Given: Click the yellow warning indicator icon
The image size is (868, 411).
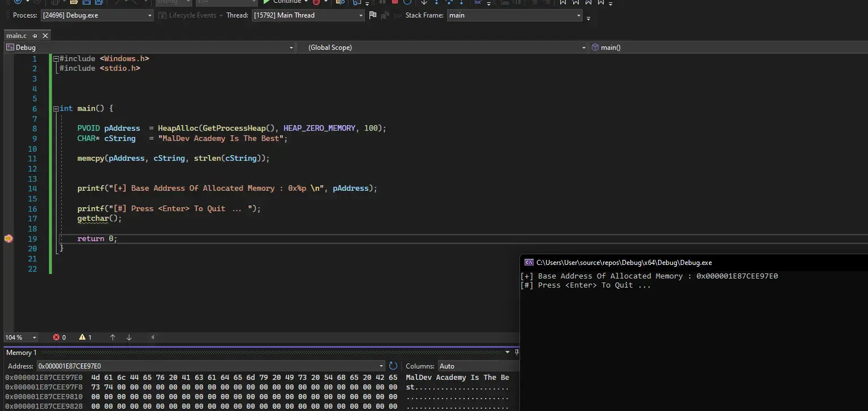Looking at the screenshot, I should pyautogui.click(x=82, y=337).
